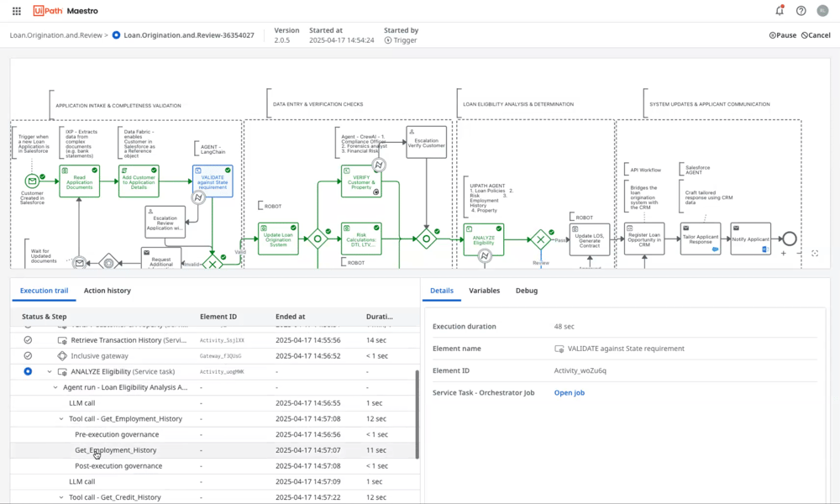
Task: Click the Open job link
Action: (x=569, y=392)
